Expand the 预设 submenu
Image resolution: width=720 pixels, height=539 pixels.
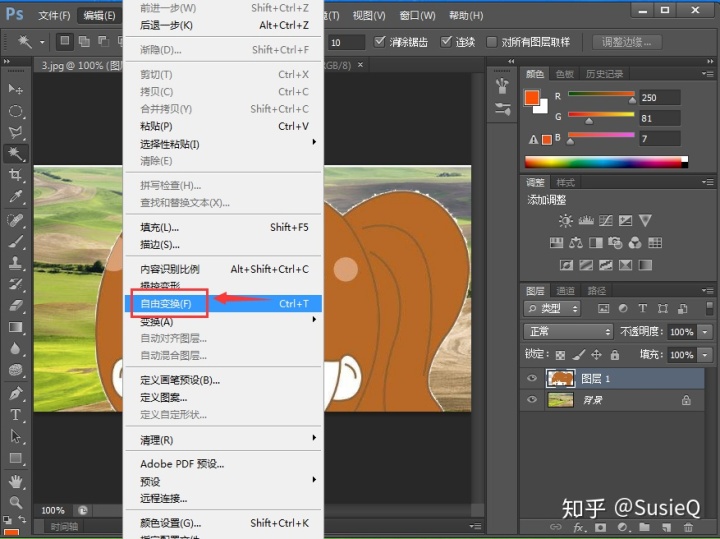pos(224,481)
